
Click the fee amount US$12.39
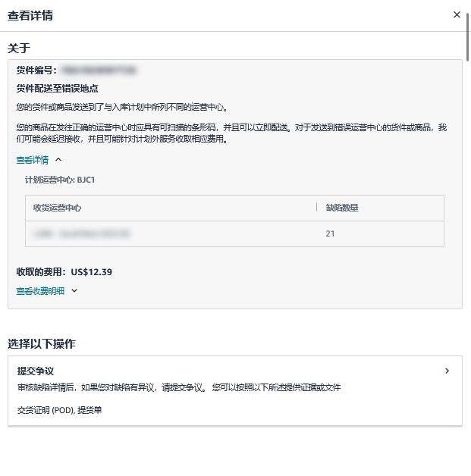92,271
